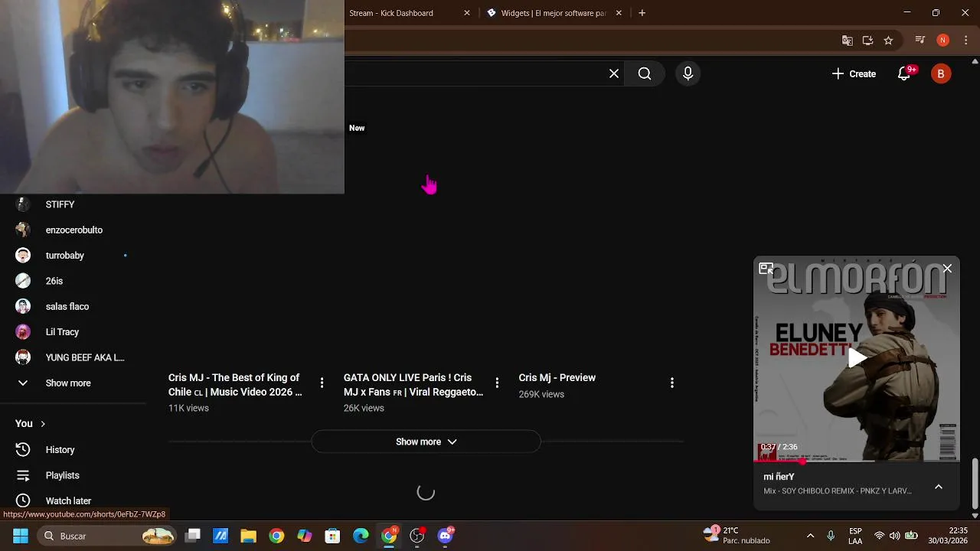
Task: Open options menu for Cris MJ Best of video
Action: pos(322,383)
